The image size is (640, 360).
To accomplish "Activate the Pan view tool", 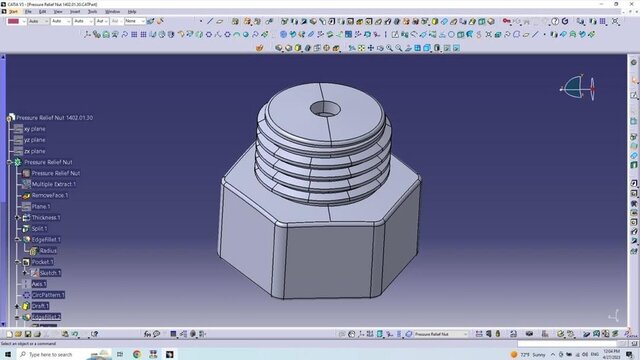I will click(371, 48).
